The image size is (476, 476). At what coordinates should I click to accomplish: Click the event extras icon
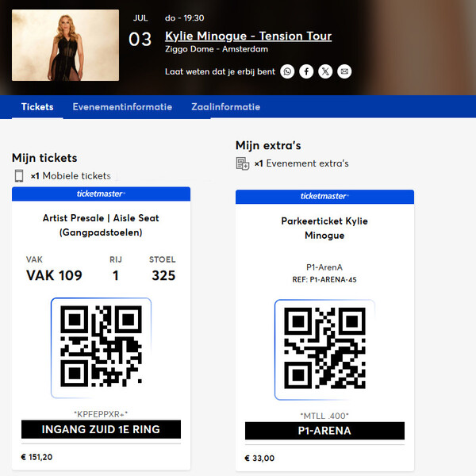pyautogui.click(x=243, y=163)
